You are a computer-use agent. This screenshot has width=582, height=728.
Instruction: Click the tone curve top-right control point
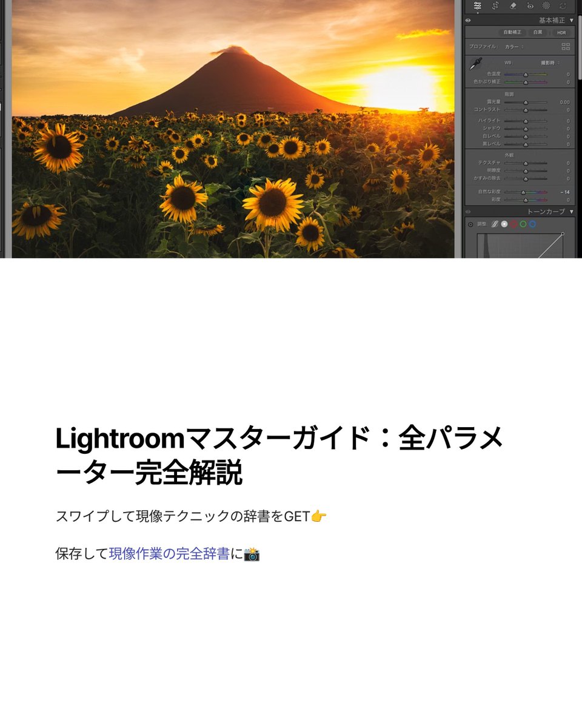coord(563,234)
